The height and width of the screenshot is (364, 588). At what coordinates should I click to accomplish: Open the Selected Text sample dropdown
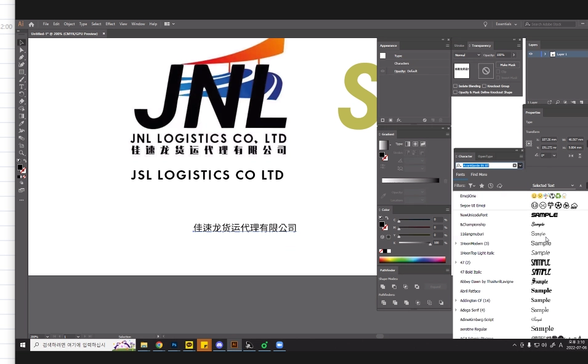pos(553,186)
